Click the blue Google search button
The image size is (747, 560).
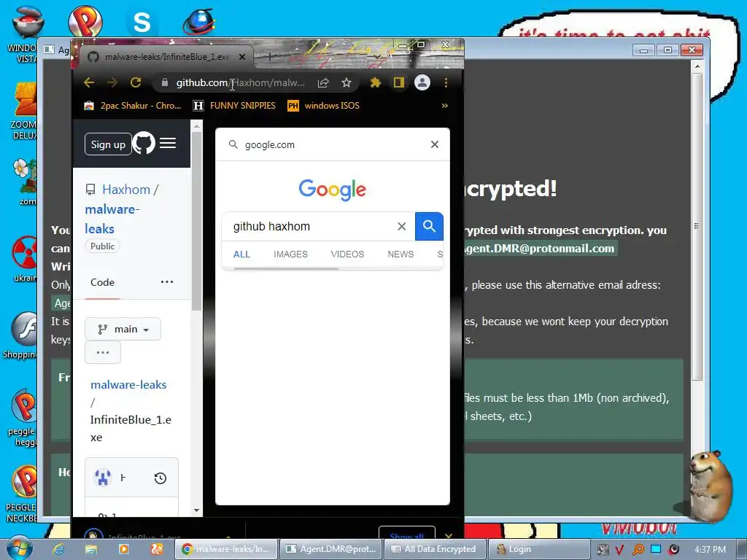pos(429,227)
